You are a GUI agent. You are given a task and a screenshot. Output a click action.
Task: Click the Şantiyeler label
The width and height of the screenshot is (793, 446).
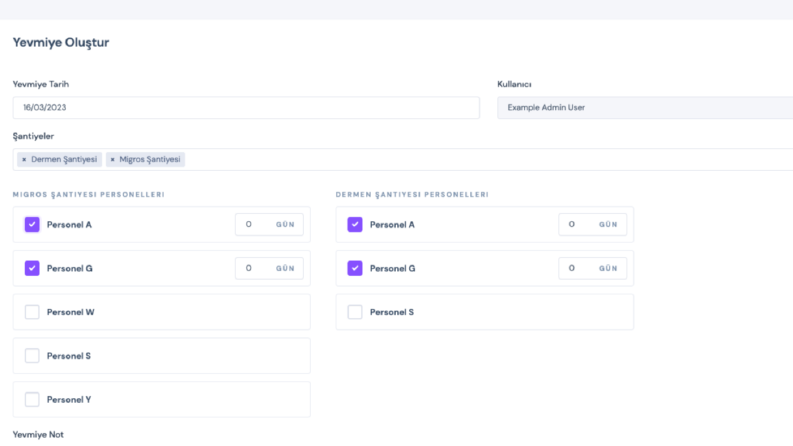33,137
